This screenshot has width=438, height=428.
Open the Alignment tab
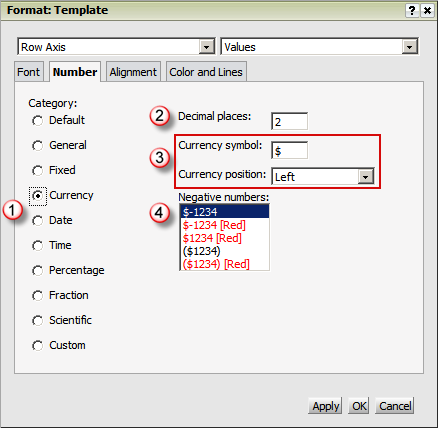133,72
